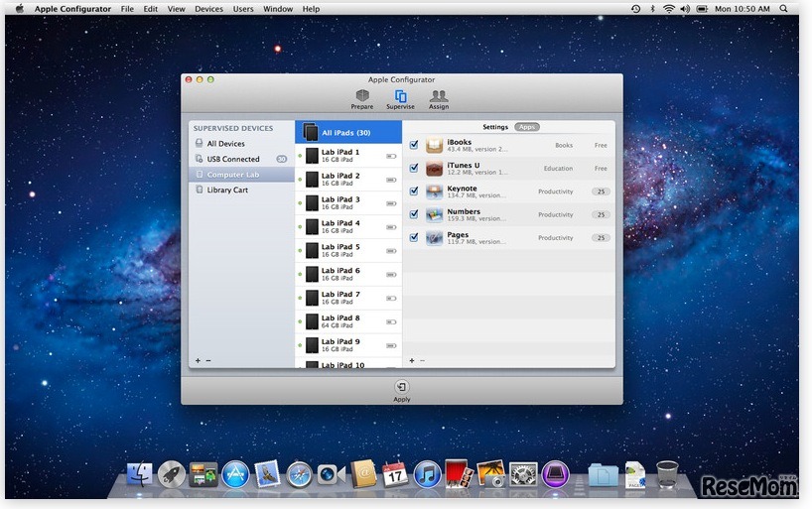Select Library Cart group
Screen dimensions: 812x509
click(x=241, y=191)
